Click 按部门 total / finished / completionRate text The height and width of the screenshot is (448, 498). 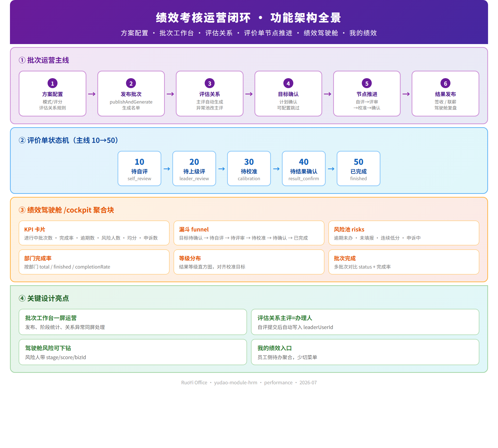(x=67, y=267)
